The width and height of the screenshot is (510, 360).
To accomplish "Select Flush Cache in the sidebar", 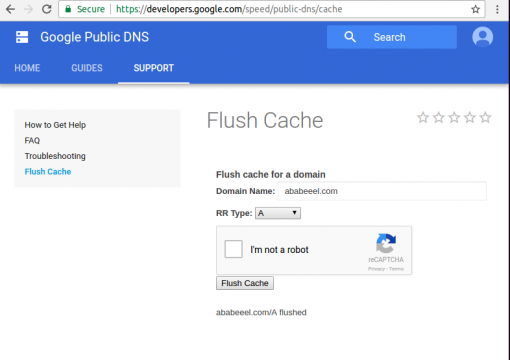I will pyautogui.click(x=48, y=172).
